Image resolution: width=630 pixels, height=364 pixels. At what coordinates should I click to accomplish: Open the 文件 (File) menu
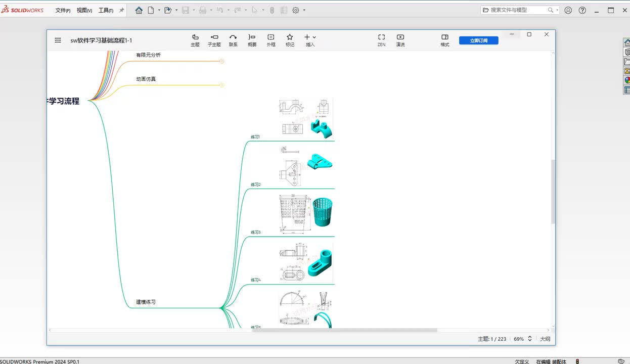click(63, 10)
